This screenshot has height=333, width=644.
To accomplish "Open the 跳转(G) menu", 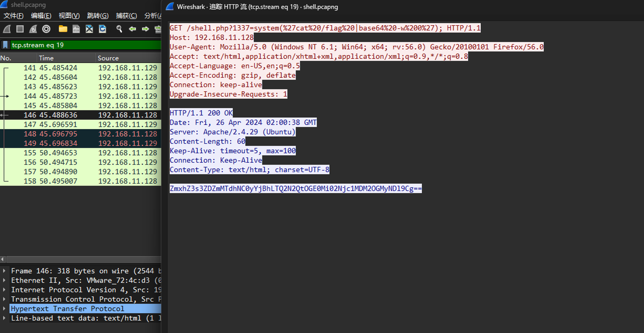I will pyautogui.click(x=98, y=16).
